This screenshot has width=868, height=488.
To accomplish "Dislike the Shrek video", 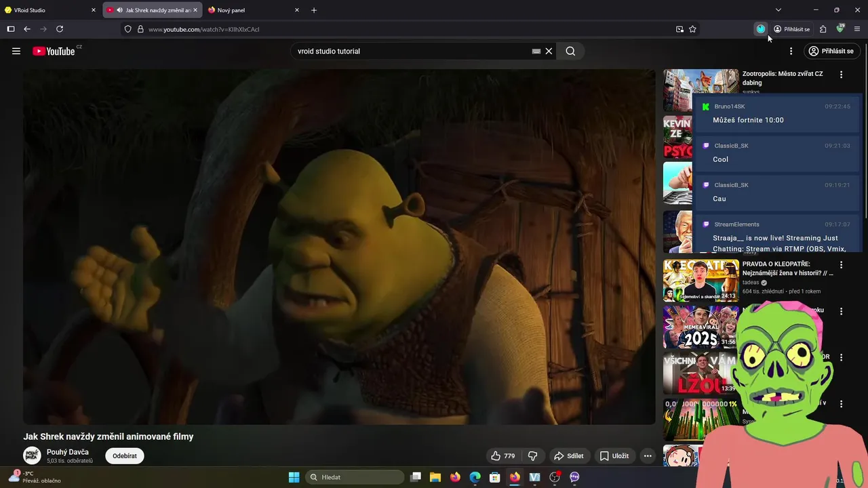I will [533, 456].
